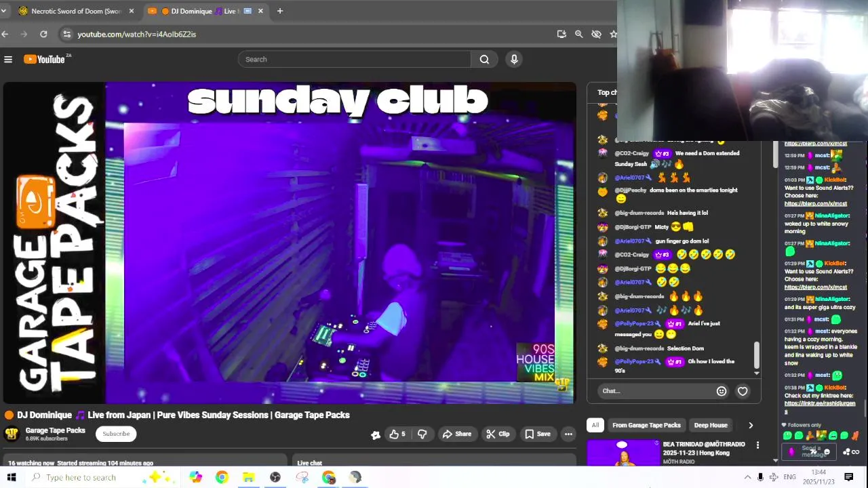Go back using the browser back arrow
The height and width of the screenshot is (488, 868).
5,34
